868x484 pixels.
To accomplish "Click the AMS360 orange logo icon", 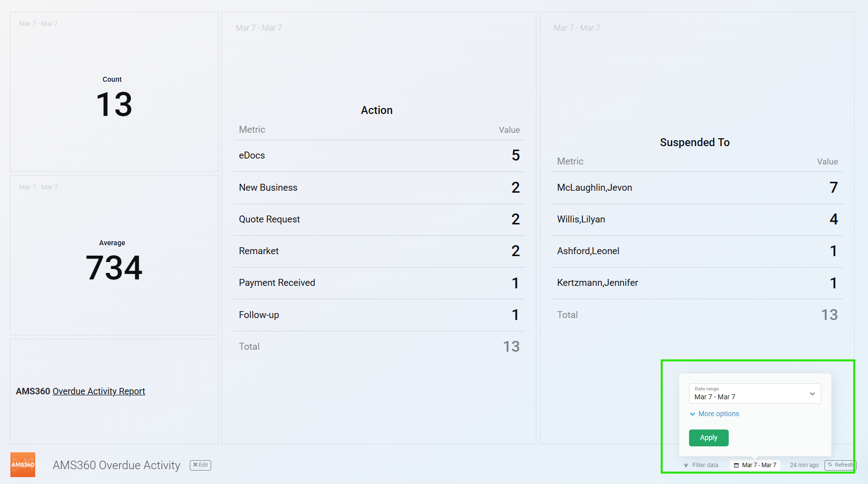I will tap(23, 465).
